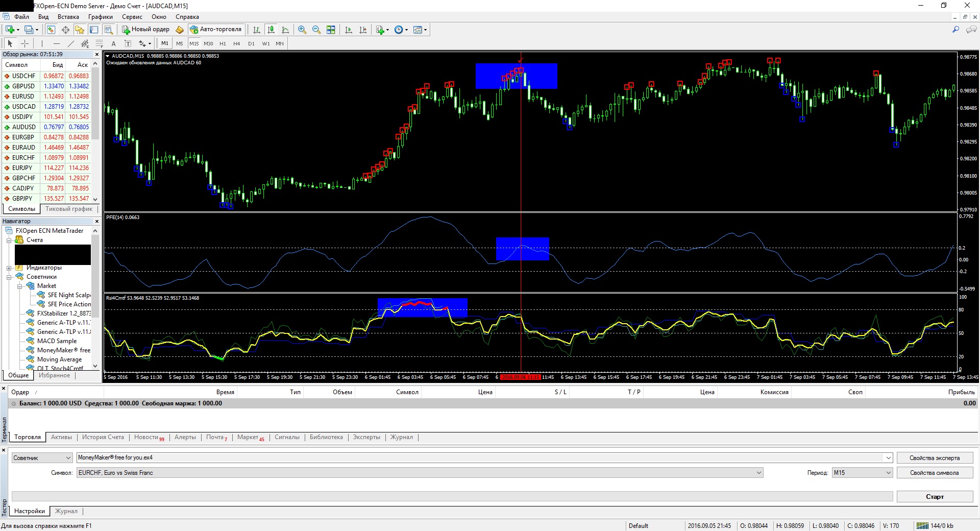980x531 pixels.
Task: Select the cursor arrow tool
Action: click(10, 43)
